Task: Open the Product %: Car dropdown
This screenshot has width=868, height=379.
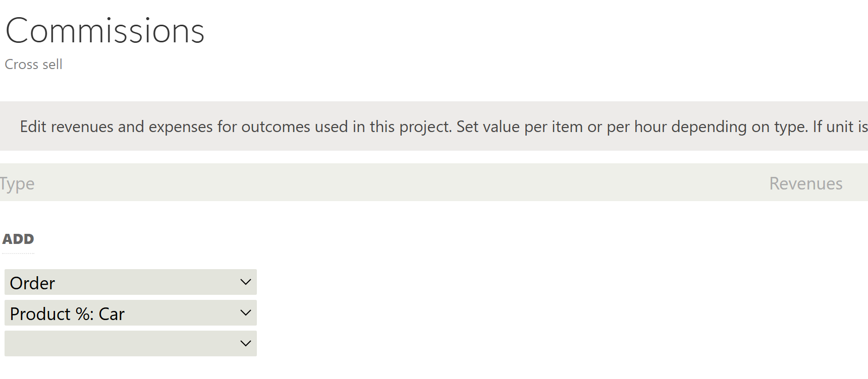Action: pos(130,313)
